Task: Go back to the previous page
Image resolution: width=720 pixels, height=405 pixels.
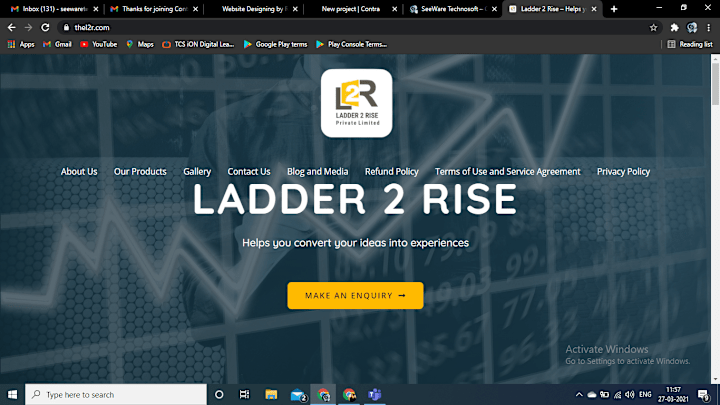Action: coord(11,28)
